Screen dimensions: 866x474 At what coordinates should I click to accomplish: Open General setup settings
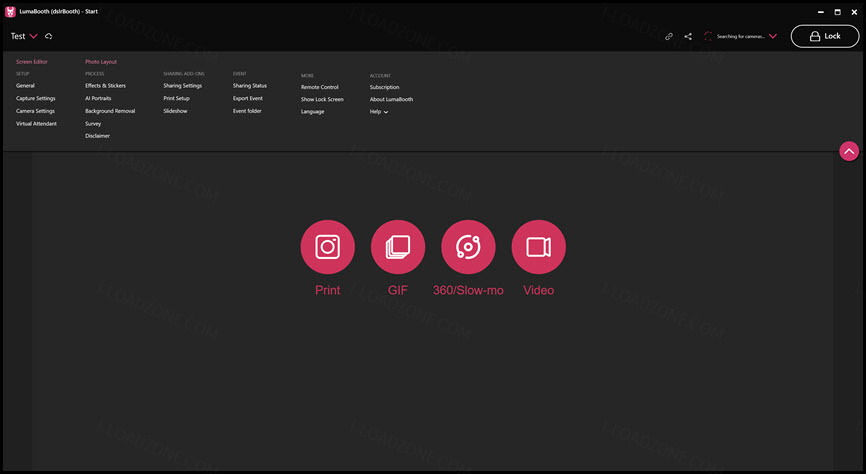(25, 86)
